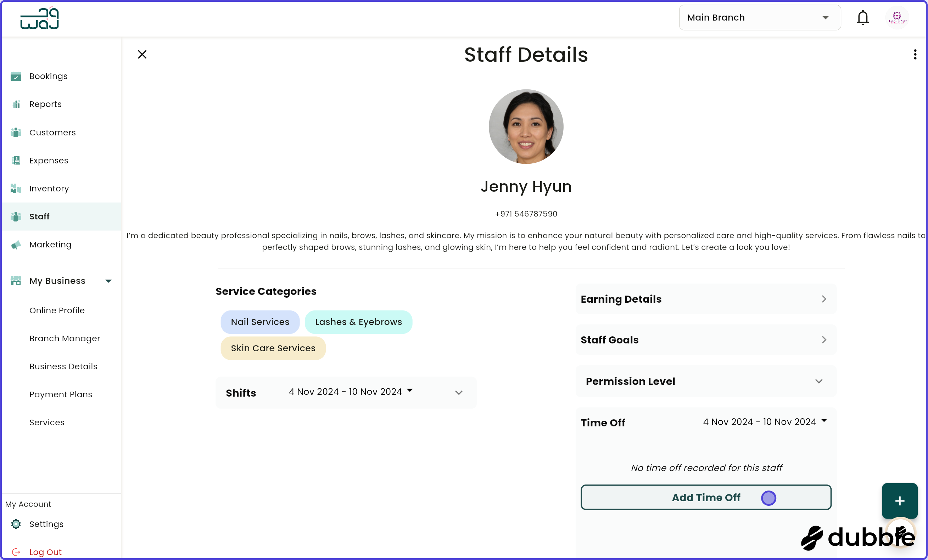Open the Customers sidebar icon
This screenshot has height=560, width=928.
pyautogui.click(x=16, y=133)
